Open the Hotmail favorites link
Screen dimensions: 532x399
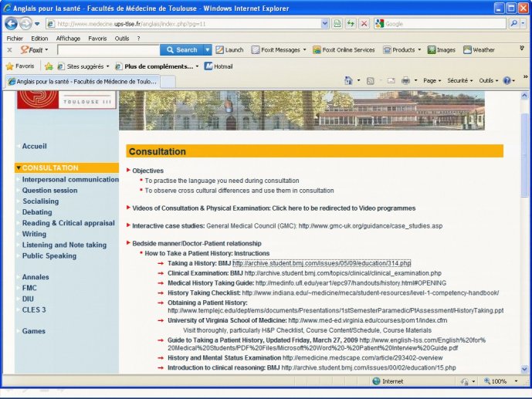219,66
